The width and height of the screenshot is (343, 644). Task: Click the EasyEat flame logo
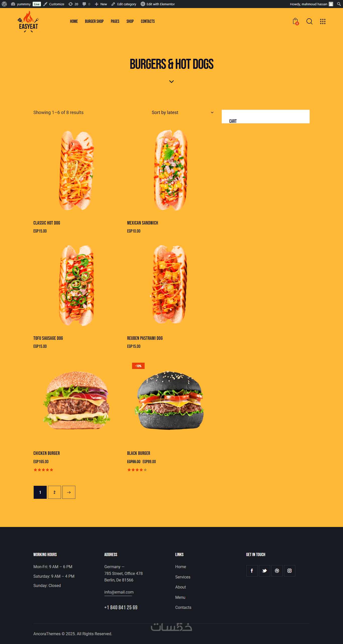[x=28, y=22]
